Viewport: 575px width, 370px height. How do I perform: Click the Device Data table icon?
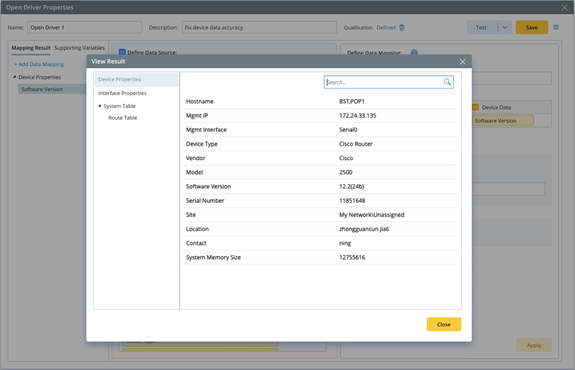pyautogui.click(x=475, y=107)
